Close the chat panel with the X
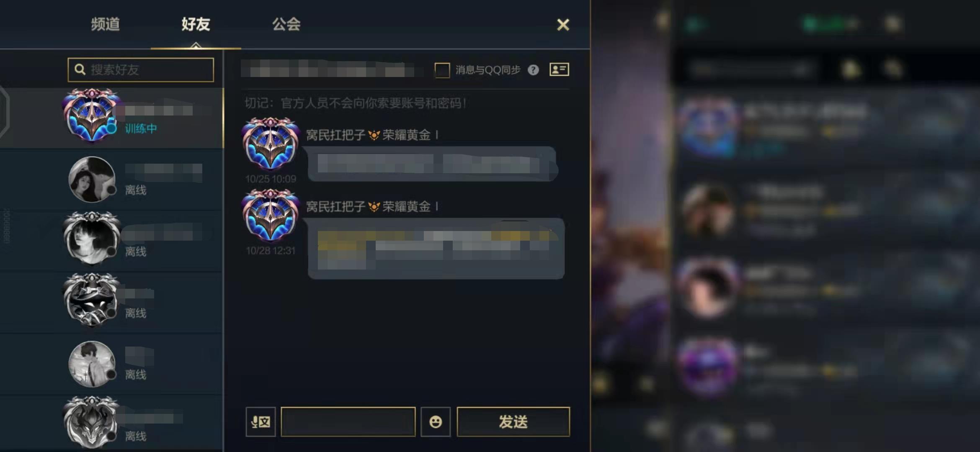 (x=563, y=25)
